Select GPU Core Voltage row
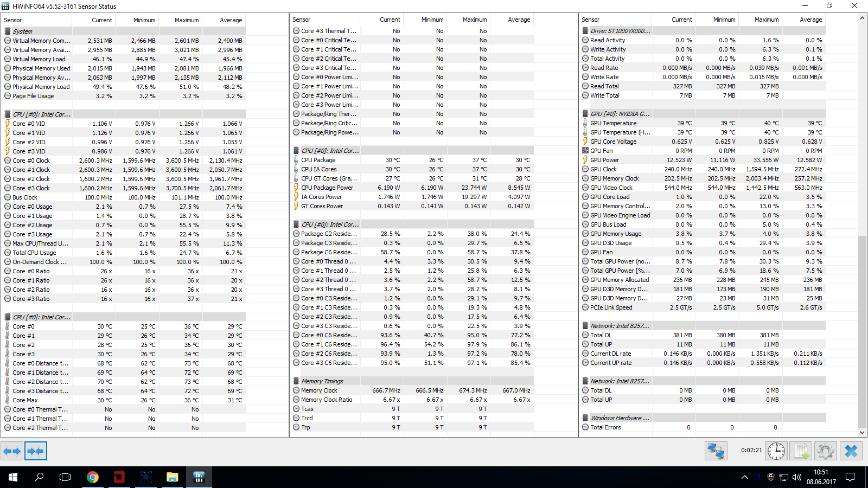The width and height of the screenshot is (868, 488). tap(703, 142)
